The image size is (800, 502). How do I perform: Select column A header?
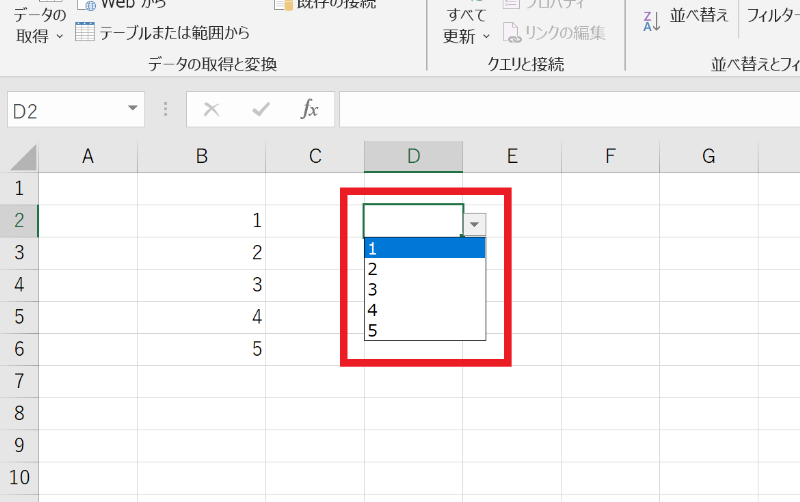pos(88,157)
